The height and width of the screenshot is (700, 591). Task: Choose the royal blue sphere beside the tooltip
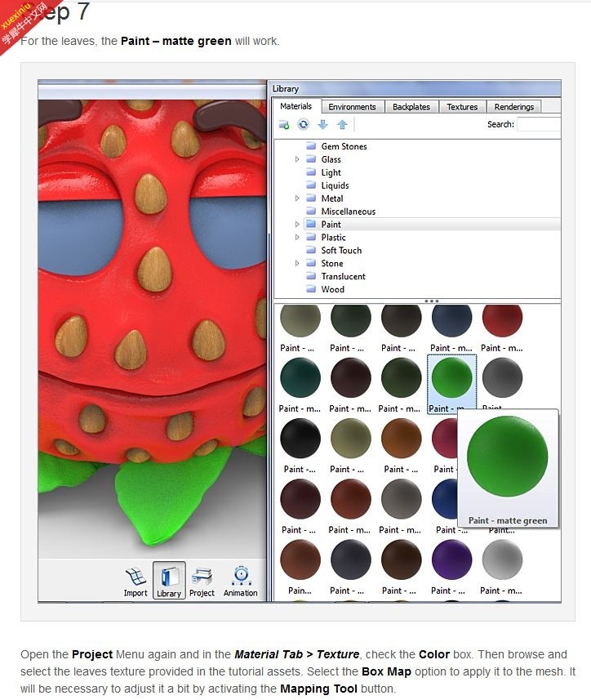coord(445,499)
